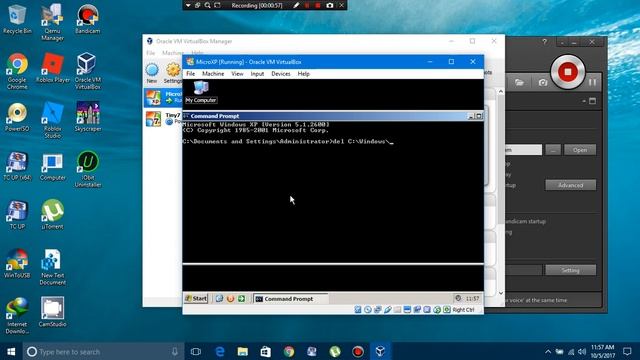The height and width of the screenshot is (360, 640).
Task: Open Internet Download Manager desktop icon
Action: point(17,316)
